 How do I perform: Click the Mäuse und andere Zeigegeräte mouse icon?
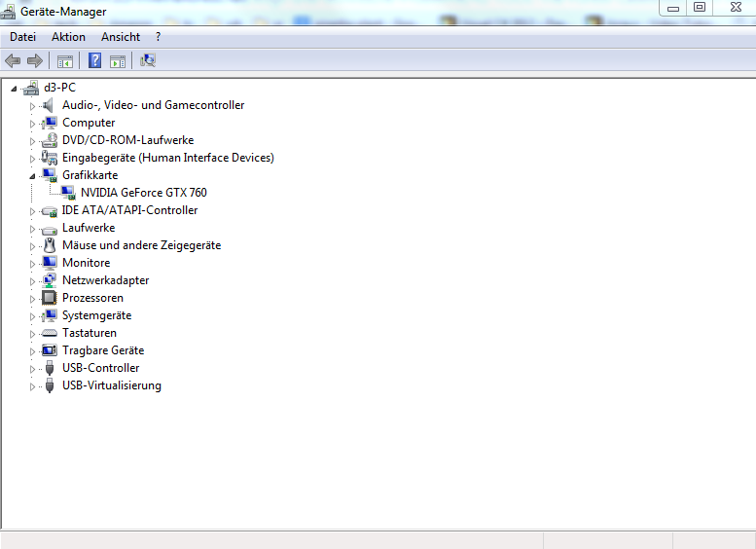50,245
